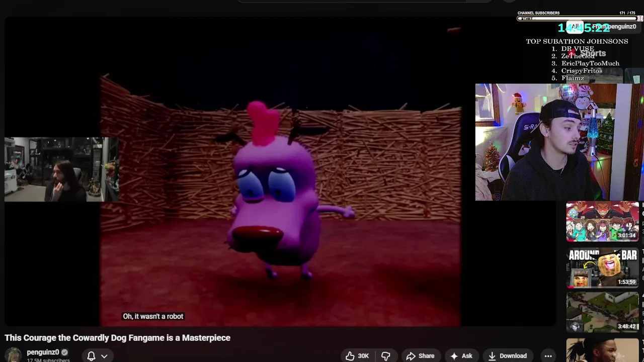644x362 pixels.
Task: Like the video showing 30K likes
Action: (x=357, y=356)
